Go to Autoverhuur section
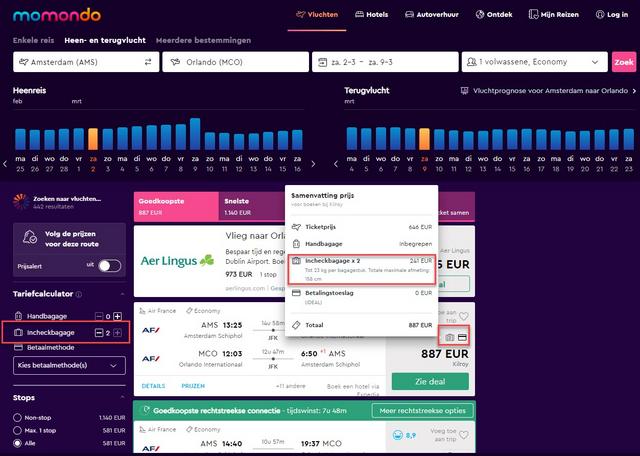 432,15
